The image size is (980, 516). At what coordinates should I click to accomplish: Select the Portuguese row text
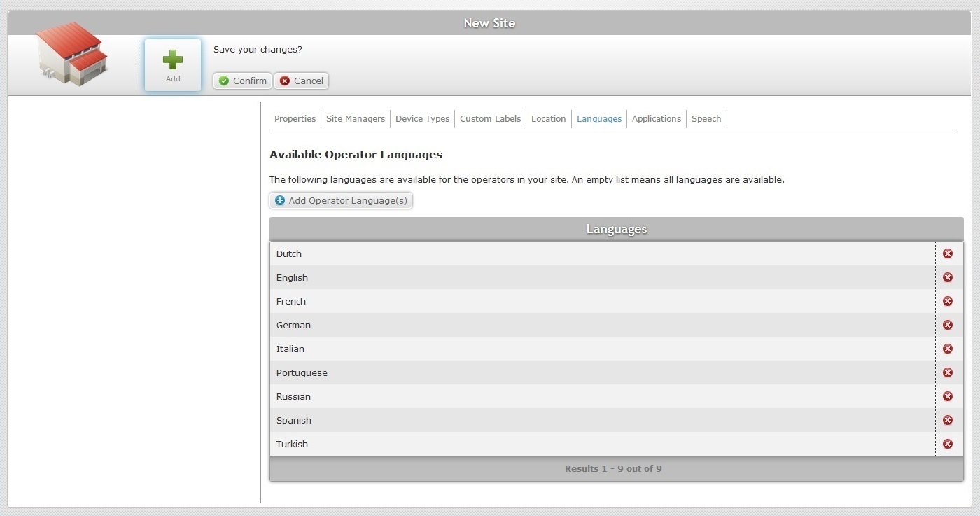(x=302, y=372)
